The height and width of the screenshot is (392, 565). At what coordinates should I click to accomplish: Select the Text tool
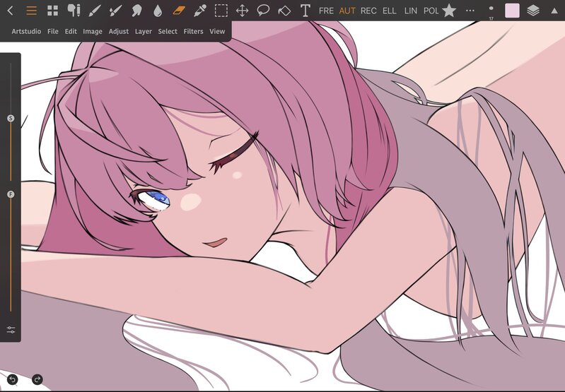coord(305,11)
